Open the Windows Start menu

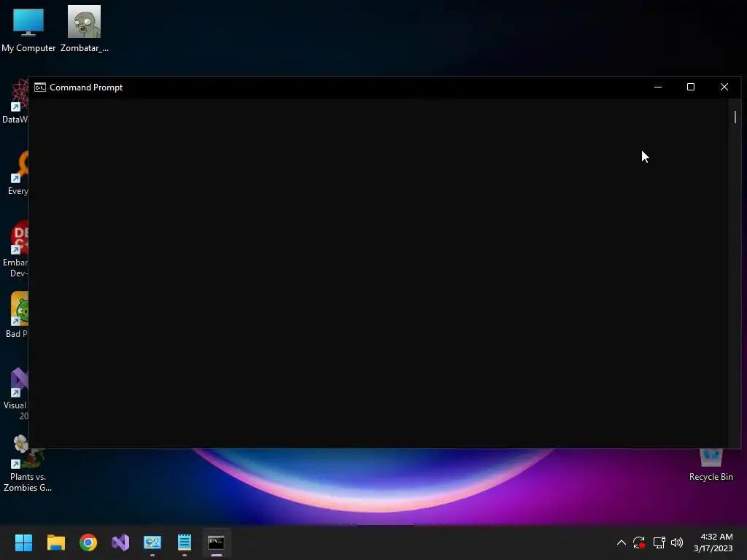pyautogui.click(x=23, y=542)
